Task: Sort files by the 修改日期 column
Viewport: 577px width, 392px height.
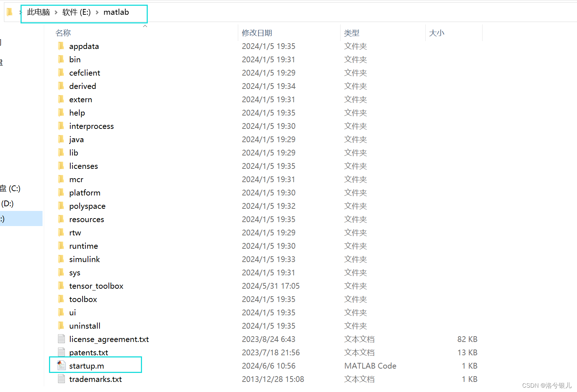Action: (x=257, y=33)
